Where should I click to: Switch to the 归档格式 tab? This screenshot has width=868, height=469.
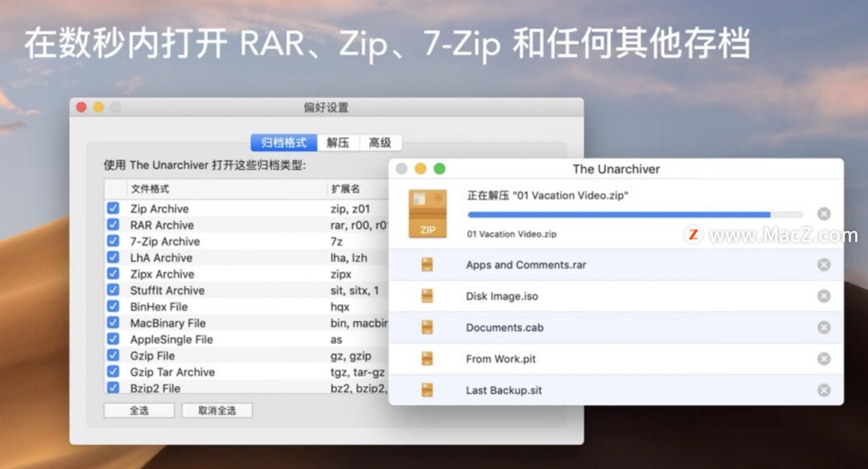point(284,143)
